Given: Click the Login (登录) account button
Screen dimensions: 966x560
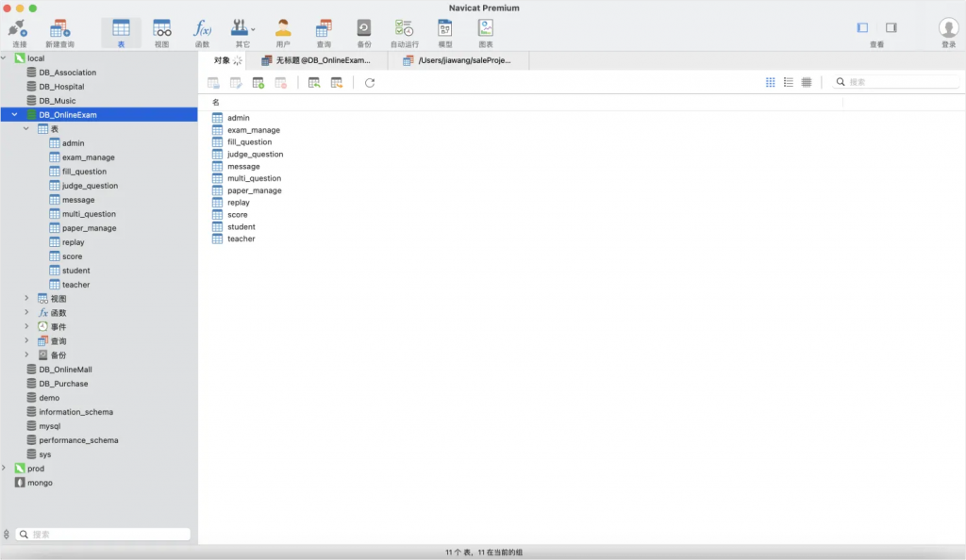Looking at the screenshot, I should [x=948, y=32].
